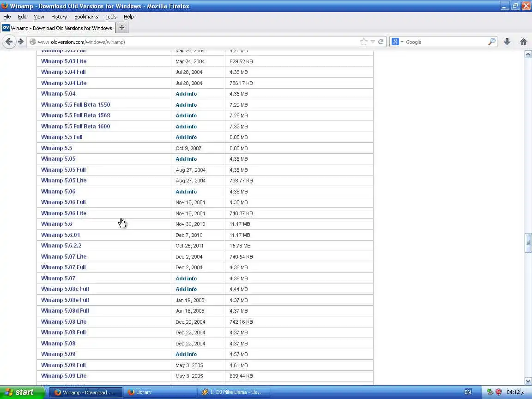The width and height of the screenshot is (532, 399).
Task: Open the Winamp 5.08d Full link
Action: (65, 311)
